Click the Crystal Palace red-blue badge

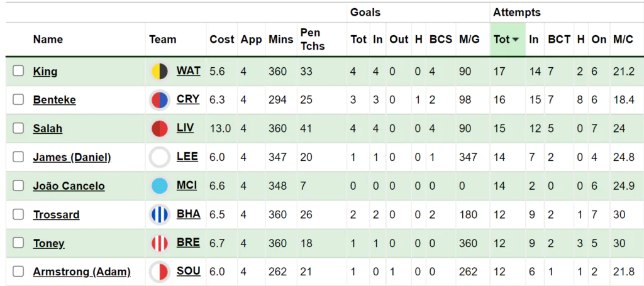pos(159,100)
